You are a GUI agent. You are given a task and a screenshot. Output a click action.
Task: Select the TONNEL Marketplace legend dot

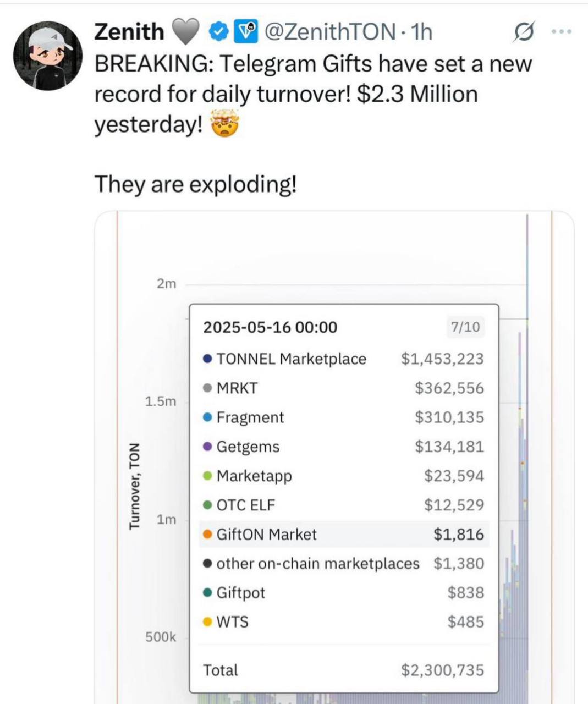pyautogui.click(x=207, y=359)
